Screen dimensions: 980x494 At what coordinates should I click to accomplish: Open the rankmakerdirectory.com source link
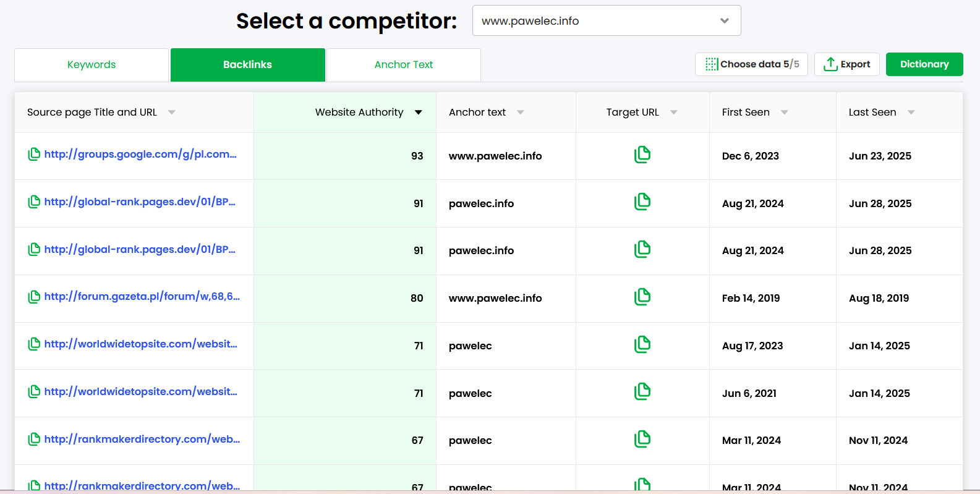142,440
